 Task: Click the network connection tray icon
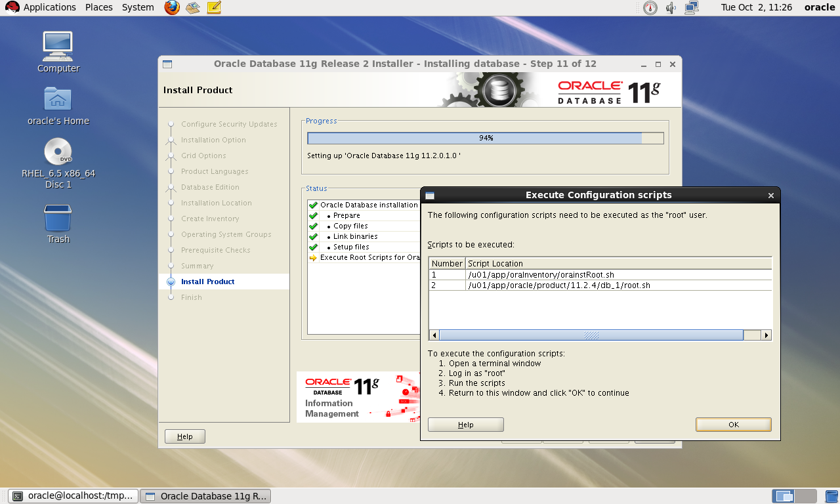click(692, 8)
